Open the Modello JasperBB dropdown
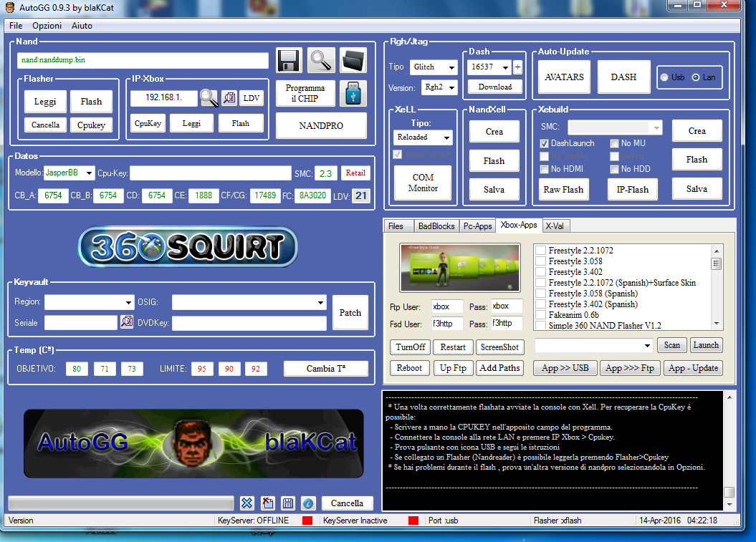Viewport: 756px width, 542px height. (x=89, y=173)
